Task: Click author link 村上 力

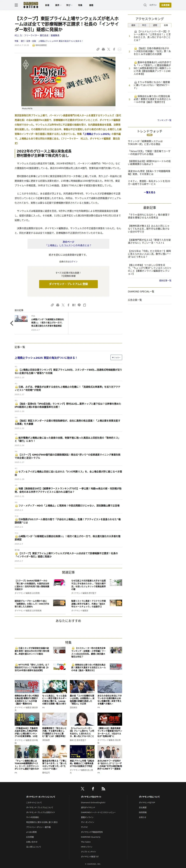Action: click(18, 35)
